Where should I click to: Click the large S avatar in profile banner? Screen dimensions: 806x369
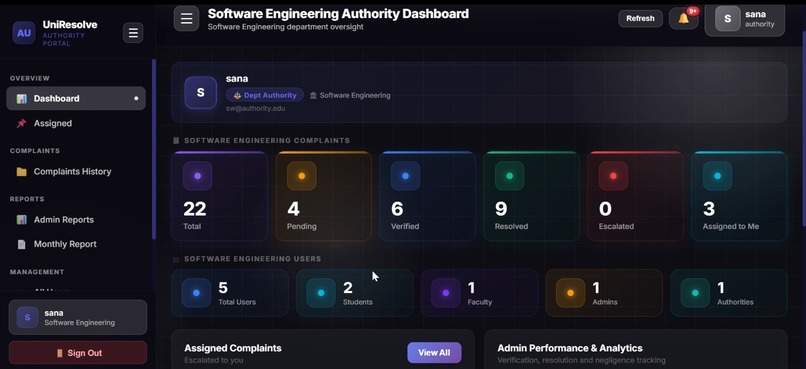click(200, 93)
